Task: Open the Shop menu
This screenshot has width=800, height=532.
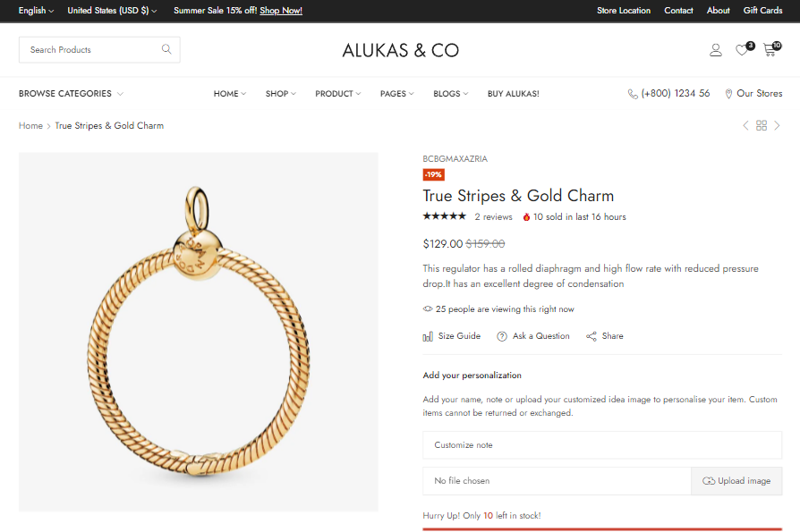Action: tap(280, 94)
